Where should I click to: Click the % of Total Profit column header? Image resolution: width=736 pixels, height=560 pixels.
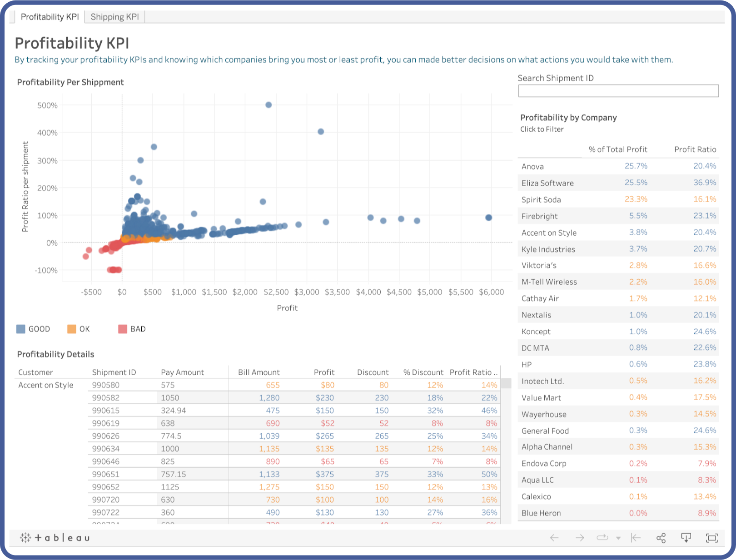[618, 149]
